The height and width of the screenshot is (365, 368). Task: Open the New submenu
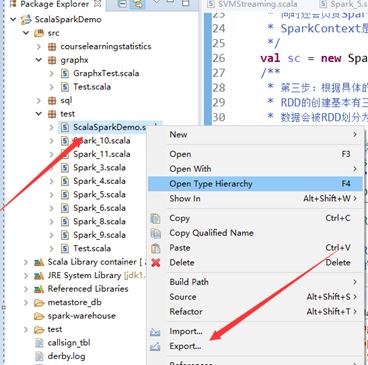[255, 135]
